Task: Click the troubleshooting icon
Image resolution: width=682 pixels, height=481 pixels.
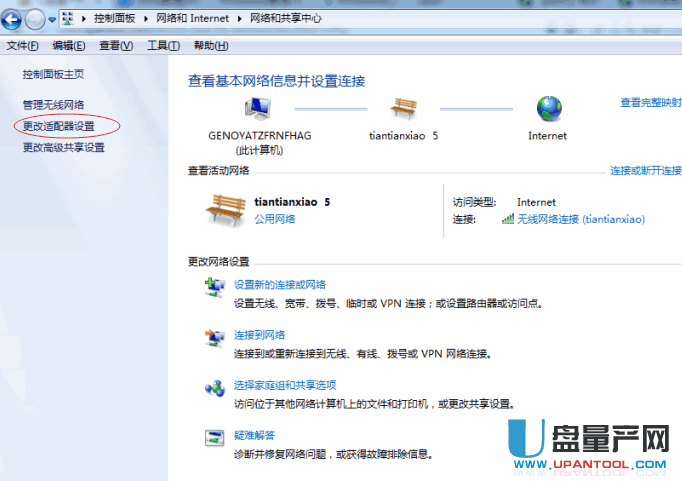Action: [x=214, y=438]
